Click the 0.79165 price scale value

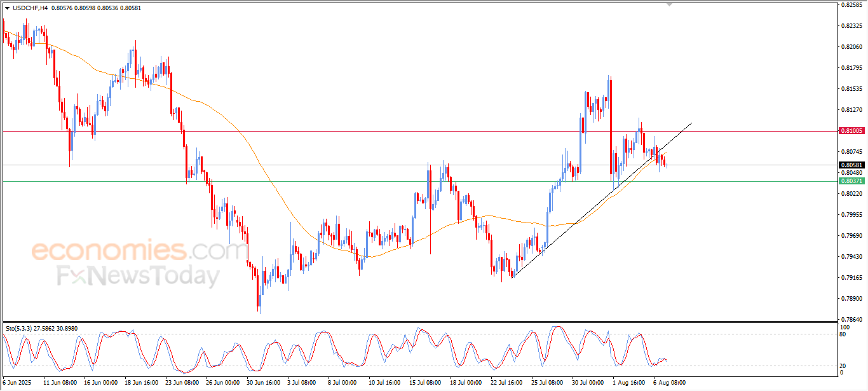tap(850, 278)
